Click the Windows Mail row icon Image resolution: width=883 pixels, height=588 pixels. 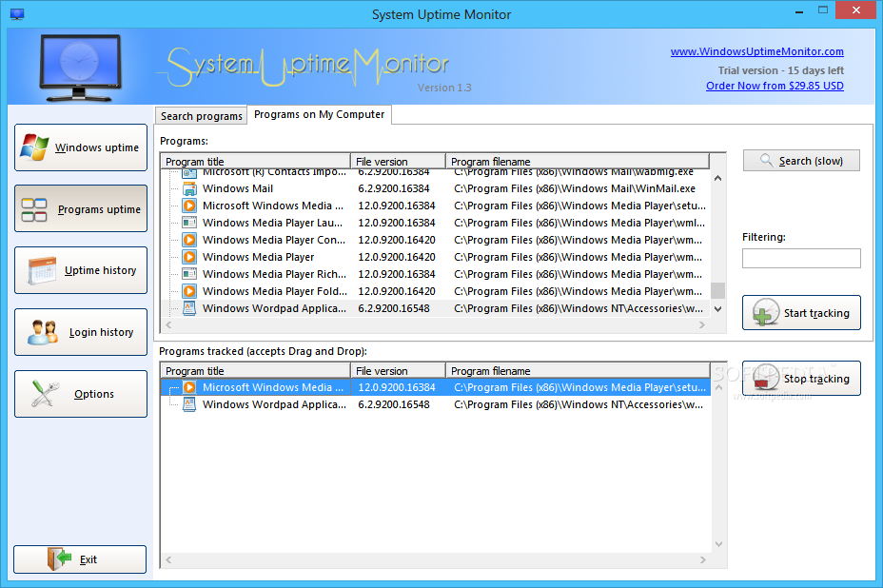pyautogui.click(x=189, y=188)
